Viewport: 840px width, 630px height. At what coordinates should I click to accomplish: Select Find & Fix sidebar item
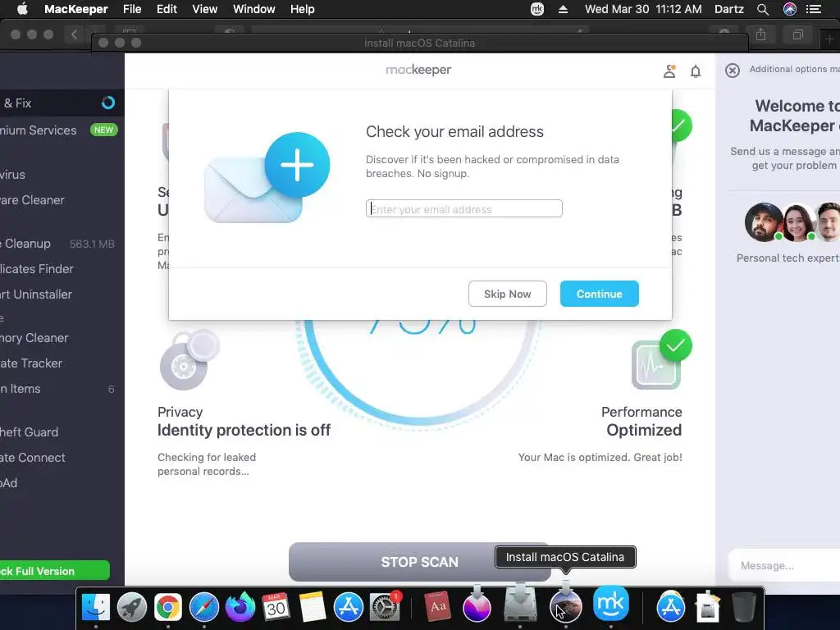click(x=62, y=103)
